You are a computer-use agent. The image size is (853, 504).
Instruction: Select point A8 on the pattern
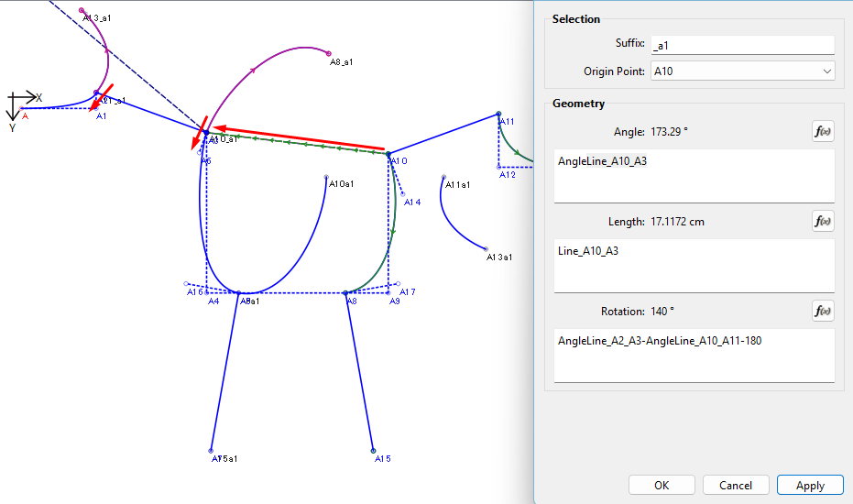(x=345, y=293)
